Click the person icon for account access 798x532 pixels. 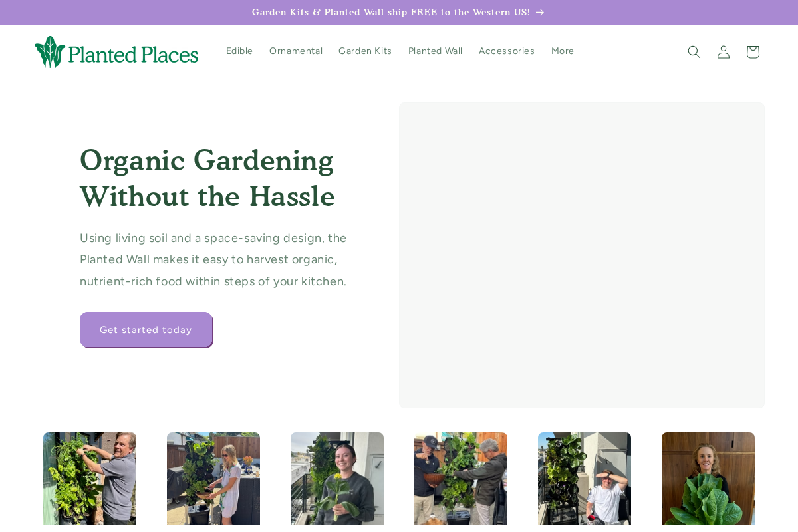[723, 51]
